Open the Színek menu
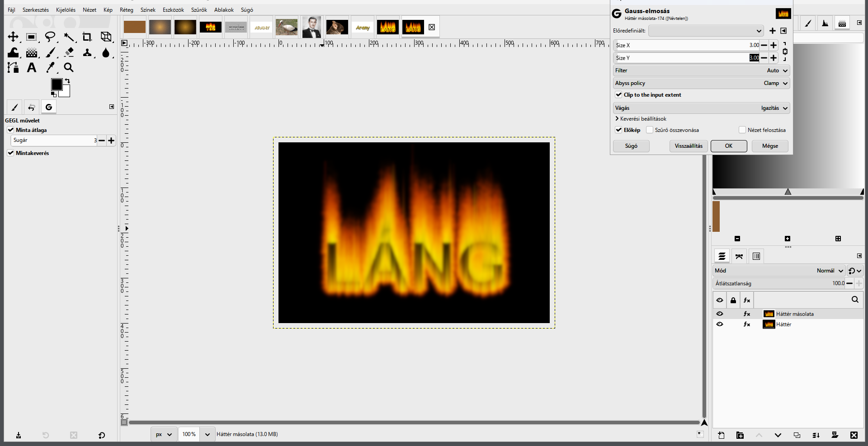The height and width of the screenshot is (446, 868). click(x=148, y=10)
